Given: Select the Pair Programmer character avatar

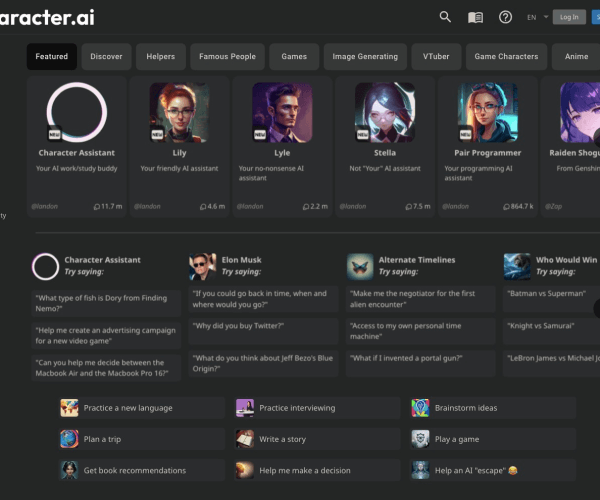Looking at the screenshot, I should pyautogui.click(x=487, y=111).
